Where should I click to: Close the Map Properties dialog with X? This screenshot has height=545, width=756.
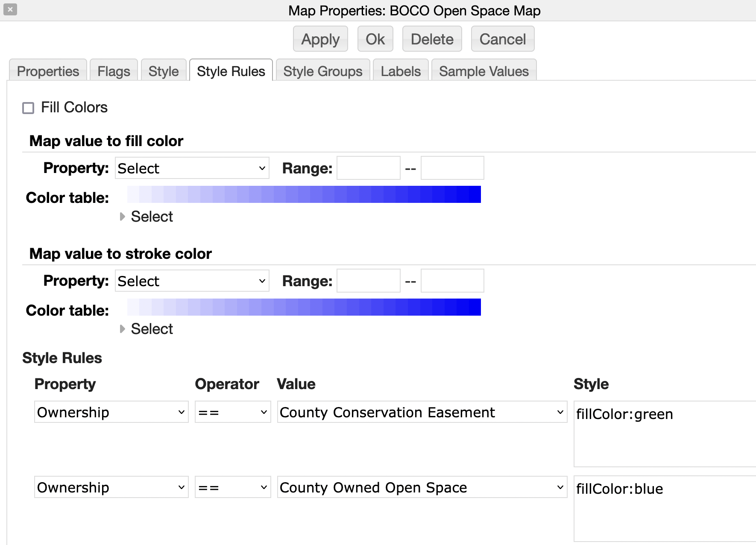coord(10,9)
